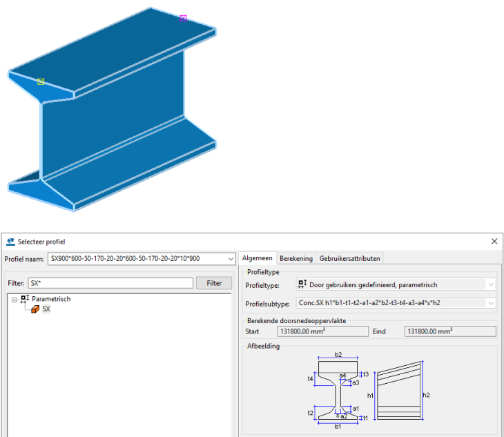Viewport: 504px width, 437px height.
Task: Click the Parametrisch category icon in the tree
Action: click(25, 299)
